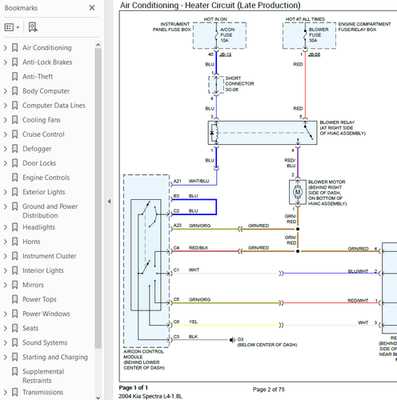Image resolution: width=397 pixels, height=400 pixels.
Task: Click the Computer Data Lines bookmark icon
Action: tap(15, 105)
